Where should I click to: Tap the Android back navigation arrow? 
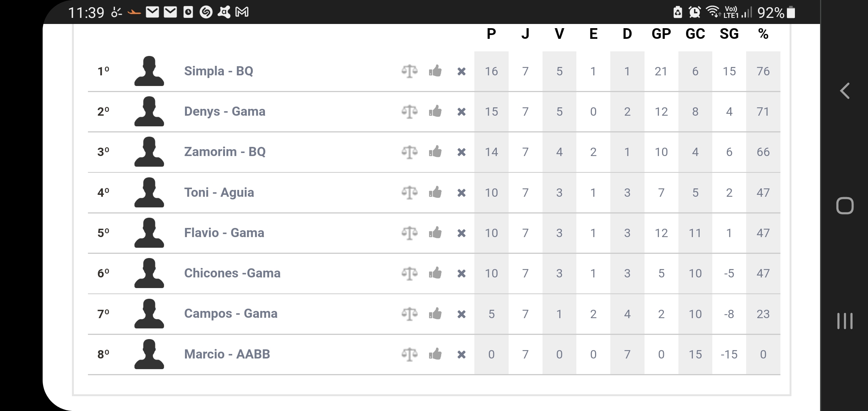coord(845,91)
